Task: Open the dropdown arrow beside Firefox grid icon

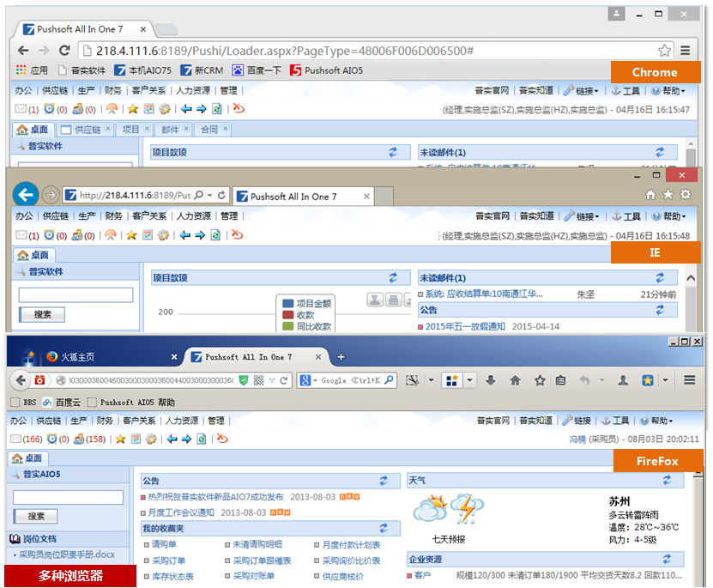Action: pyautogui.click(x=469, y=380)
